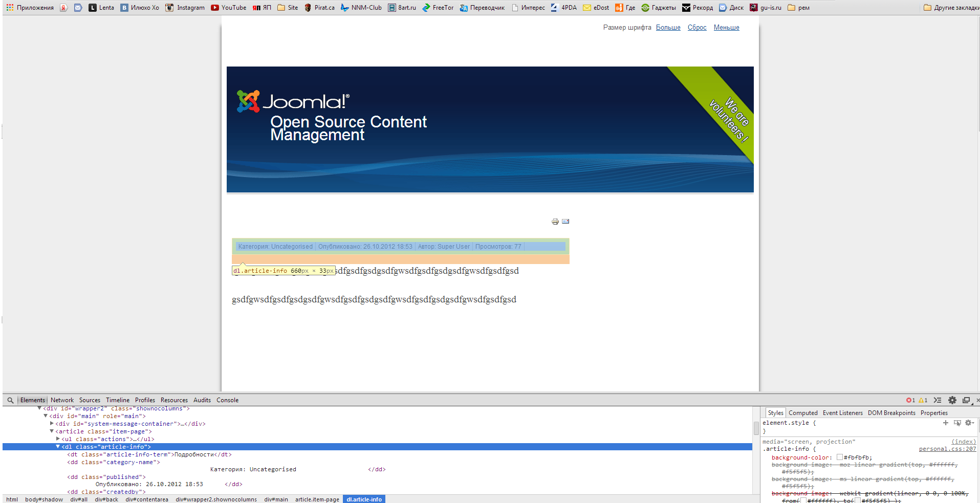Switch to the Profiles panel
This screenshot has width=980, height=503.
tap(145, 400)
